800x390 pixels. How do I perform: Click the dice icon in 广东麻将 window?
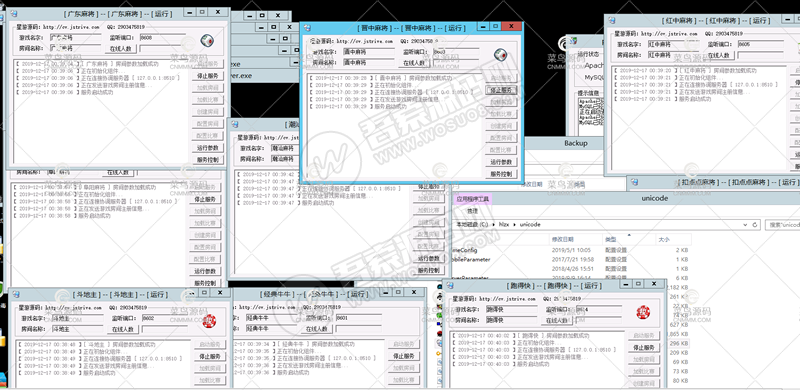206,41
